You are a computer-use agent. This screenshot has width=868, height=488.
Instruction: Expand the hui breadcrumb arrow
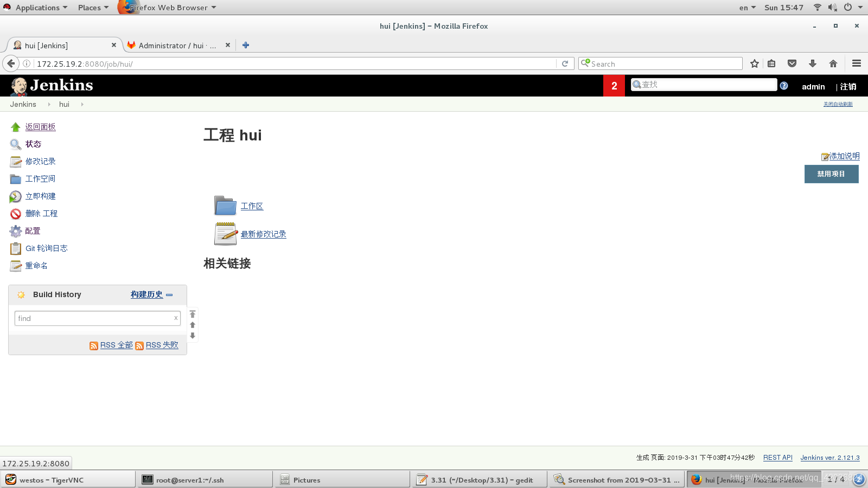[x=82, y=104]
